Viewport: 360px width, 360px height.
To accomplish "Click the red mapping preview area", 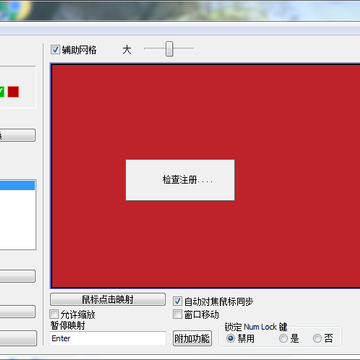I will [x=205, y=176].
